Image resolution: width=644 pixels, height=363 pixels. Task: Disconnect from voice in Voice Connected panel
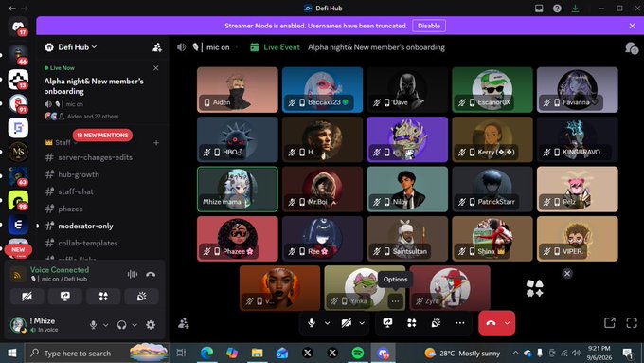click(151, 274)
